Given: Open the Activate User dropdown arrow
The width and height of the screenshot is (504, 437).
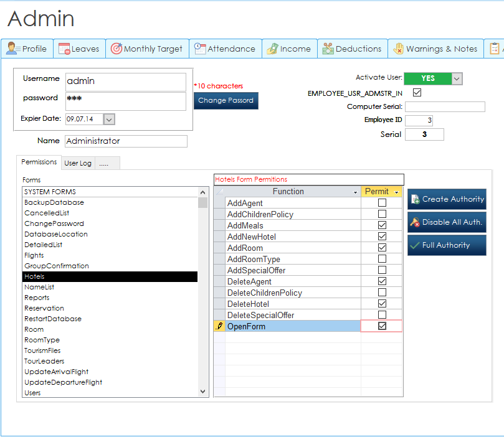Looking at the screenshot, I should [457, 78].
